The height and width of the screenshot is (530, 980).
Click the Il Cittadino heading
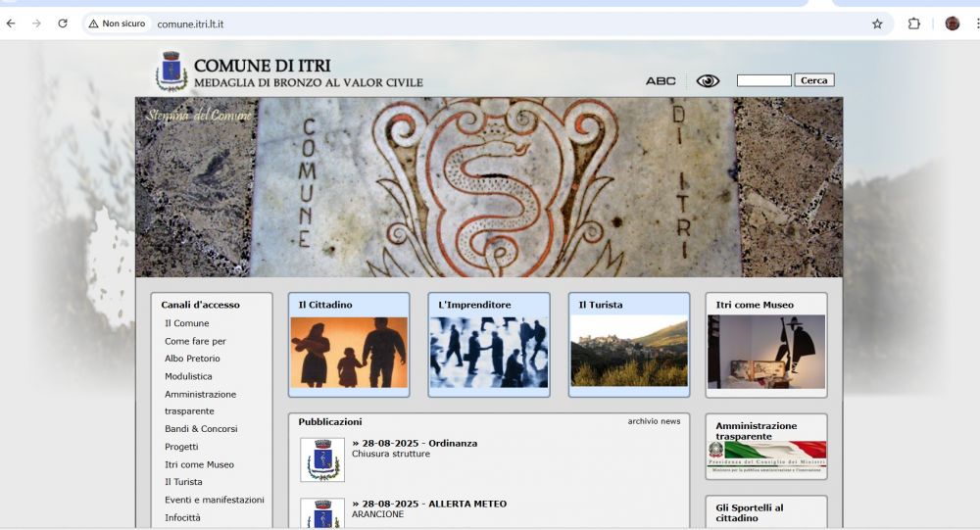pyautogui.click(x=325, y=305)
